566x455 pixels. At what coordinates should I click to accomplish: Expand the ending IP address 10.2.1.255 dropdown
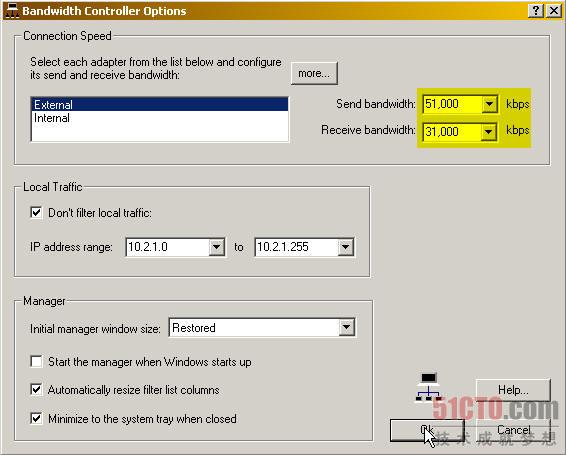pyautogui.click(x=345, y=247)
